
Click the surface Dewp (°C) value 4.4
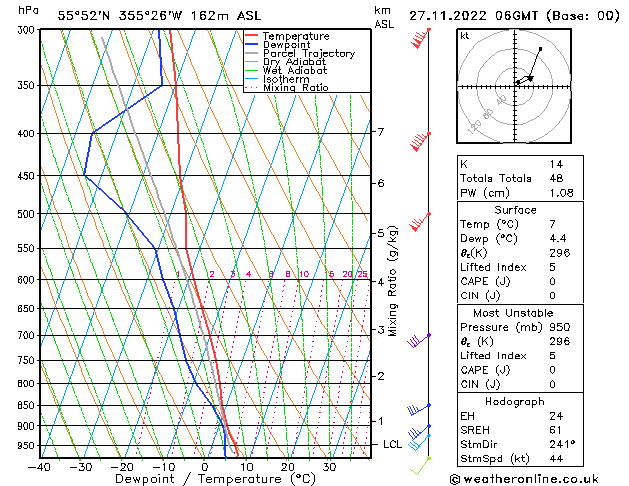click(558, 239)
